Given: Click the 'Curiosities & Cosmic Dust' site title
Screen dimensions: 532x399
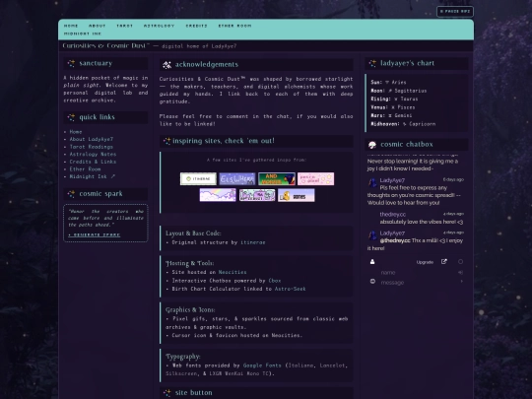Looking at the screenshot, I should pyautogui.click(x=105, y=45).
